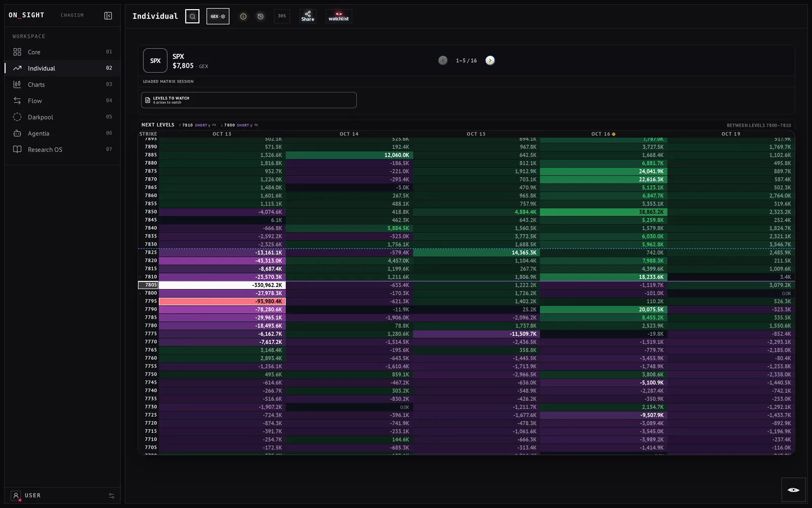Select the OCT 14 column header

coord(349,134)
